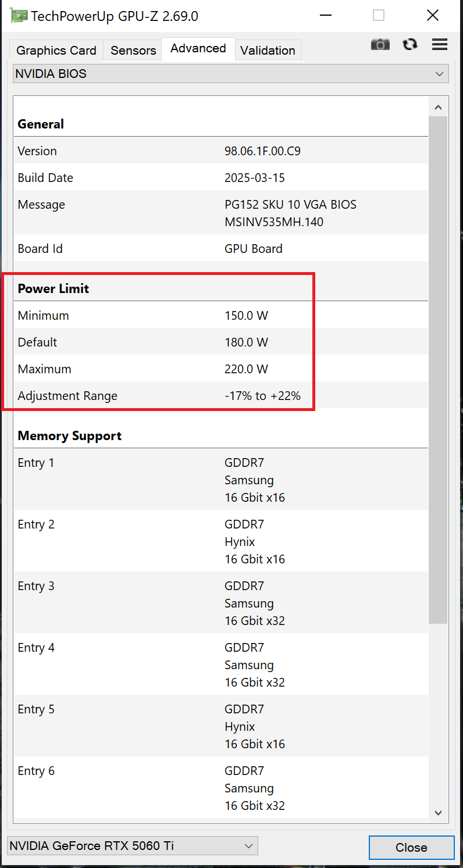Screen dimensions: 463x868
Task: Expand the NVIDIA GeForce RTX 5060 Ti selector
Action: (133, 846)
